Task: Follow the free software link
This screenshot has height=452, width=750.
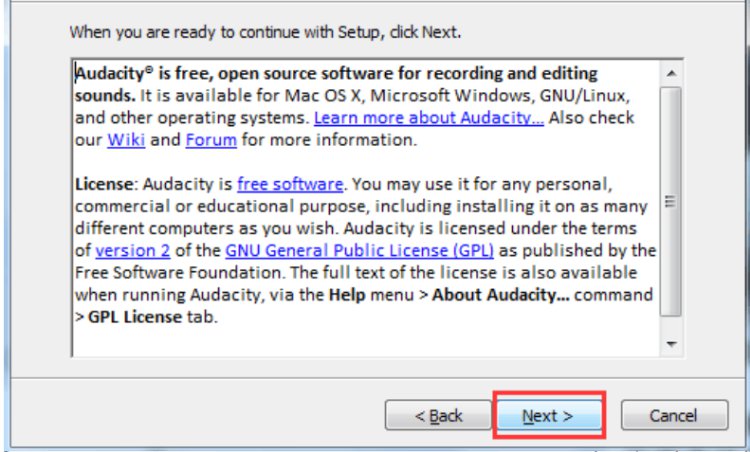Action: (290, 184)
